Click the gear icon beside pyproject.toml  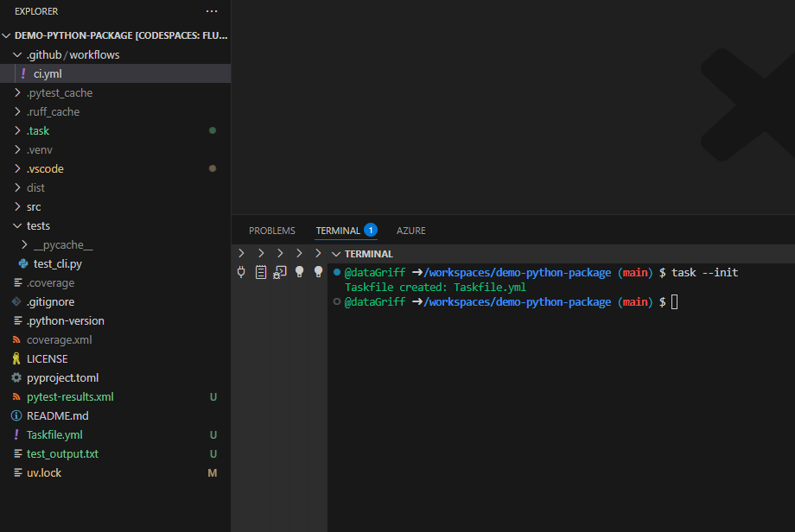pyautogui.click(x=16, y=377)
